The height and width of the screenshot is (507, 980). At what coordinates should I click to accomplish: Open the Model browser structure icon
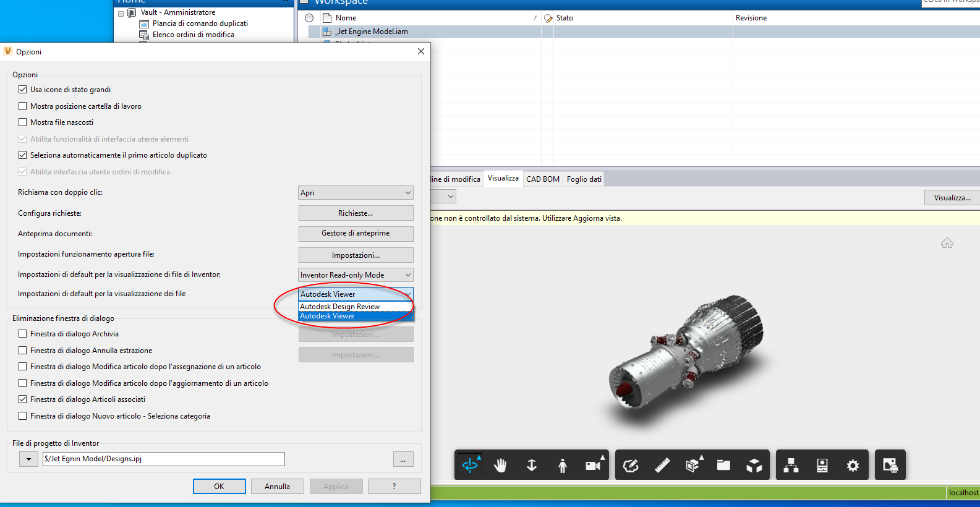(x=791, y=465)
